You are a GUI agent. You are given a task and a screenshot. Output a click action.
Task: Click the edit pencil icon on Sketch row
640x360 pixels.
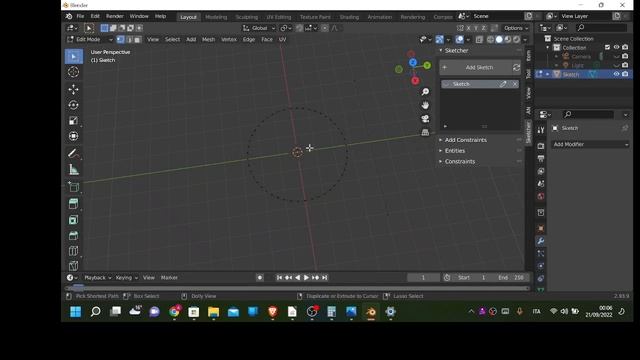[503, 84]
